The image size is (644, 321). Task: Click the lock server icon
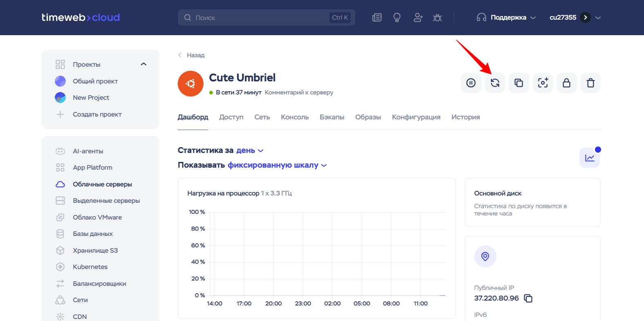tap(566, 83)
